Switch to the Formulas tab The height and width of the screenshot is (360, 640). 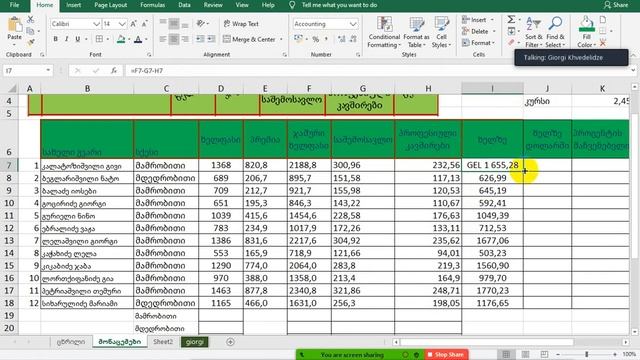click(x=152, y=5)
